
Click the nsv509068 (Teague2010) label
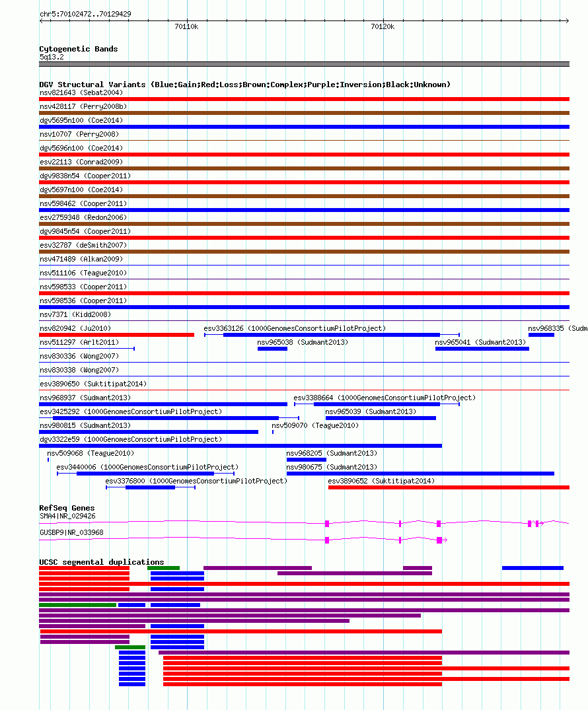(x=91, y=453)
